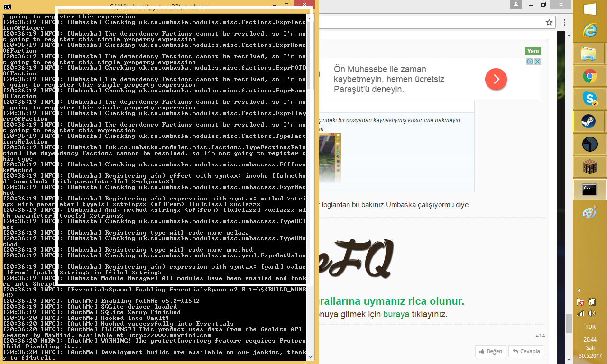
Task: Open the Minecraft crafting table taskbar icon
Action: pos(590,167)
